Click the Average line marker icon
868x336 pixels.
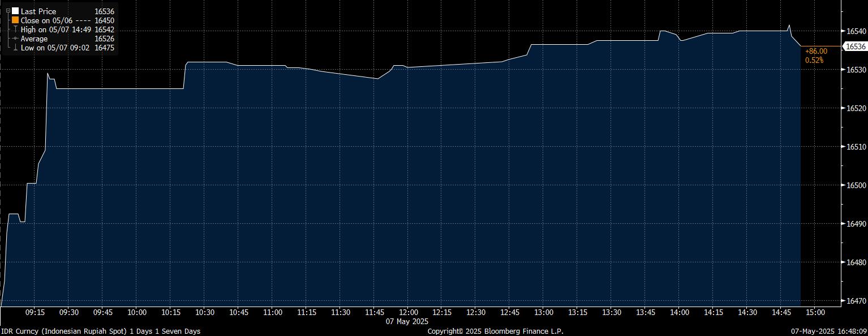[x=15, y=39]
